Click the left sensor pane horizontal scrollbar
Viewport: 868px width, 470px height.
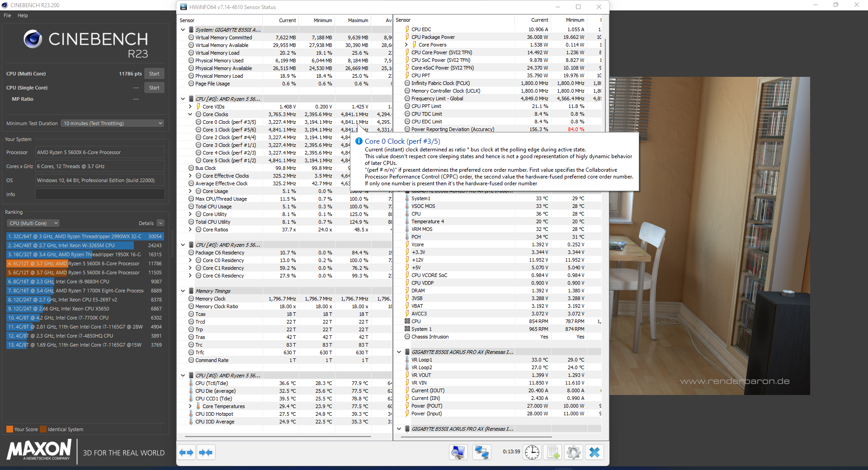tap(278, 437)
